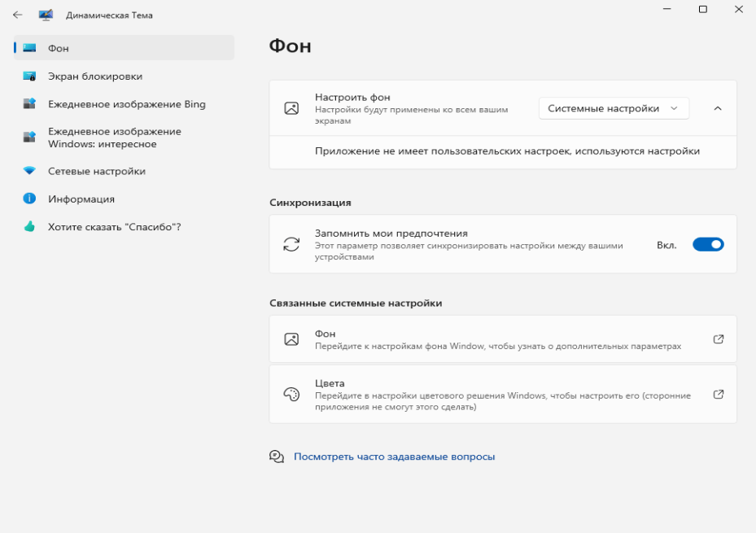Open the Системные настройки dropdown

(614, 108)
